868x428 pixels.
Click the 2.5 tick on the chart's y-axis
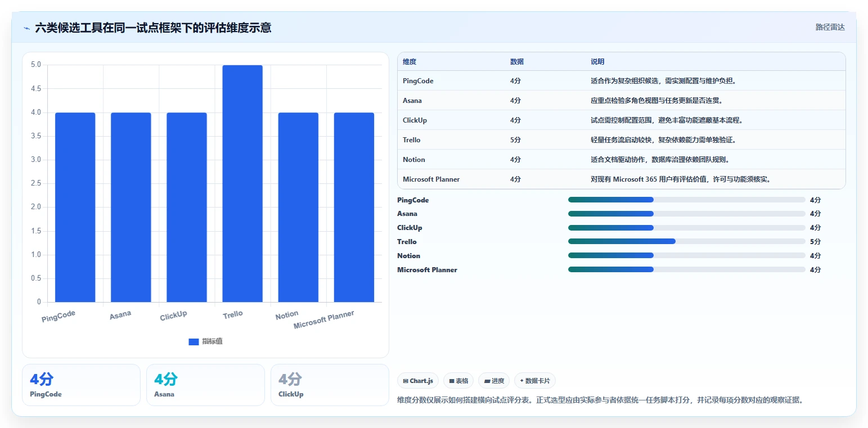point(36,183)
